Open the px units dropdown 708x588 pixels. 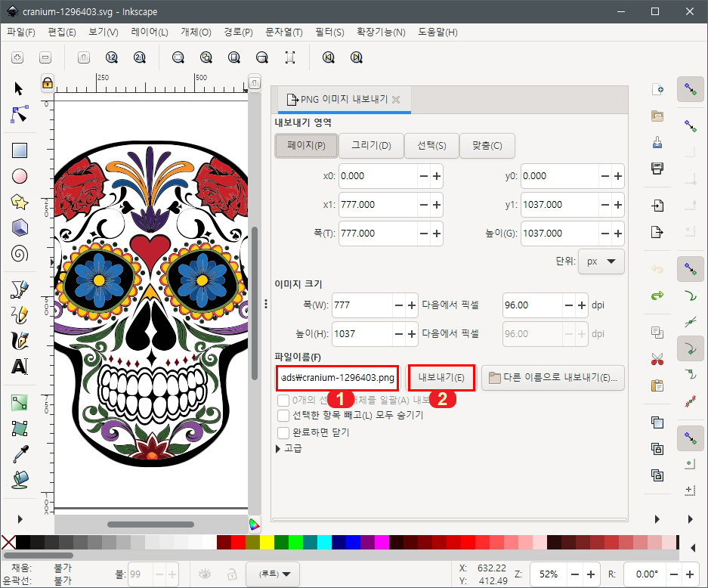coord(601,262)
